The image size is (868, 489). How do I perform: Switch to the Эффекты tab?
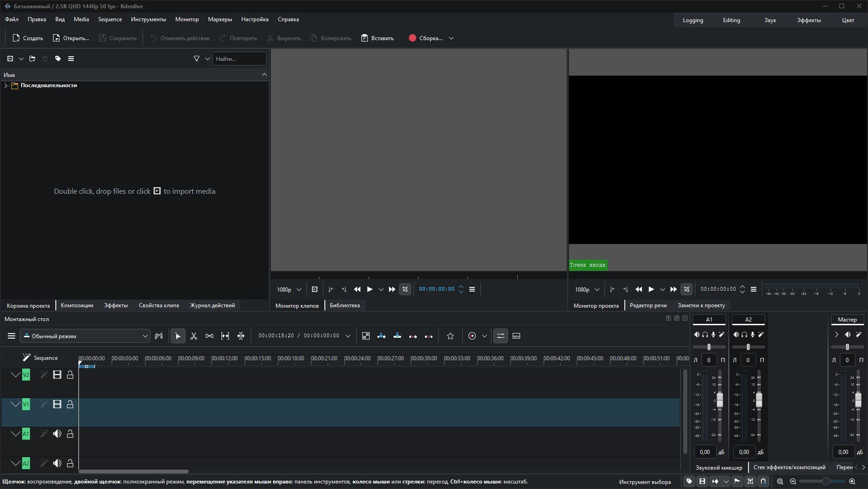[116, 305]
